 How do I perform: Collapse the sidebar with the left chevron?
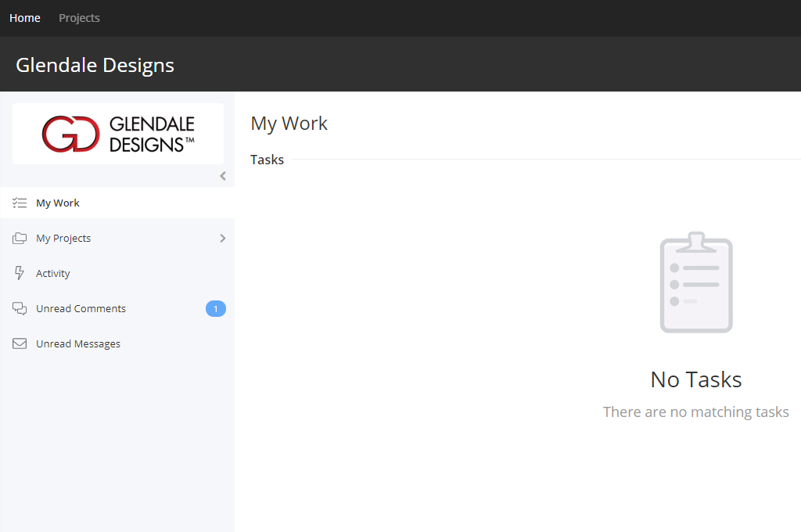[x=223, y=176]
